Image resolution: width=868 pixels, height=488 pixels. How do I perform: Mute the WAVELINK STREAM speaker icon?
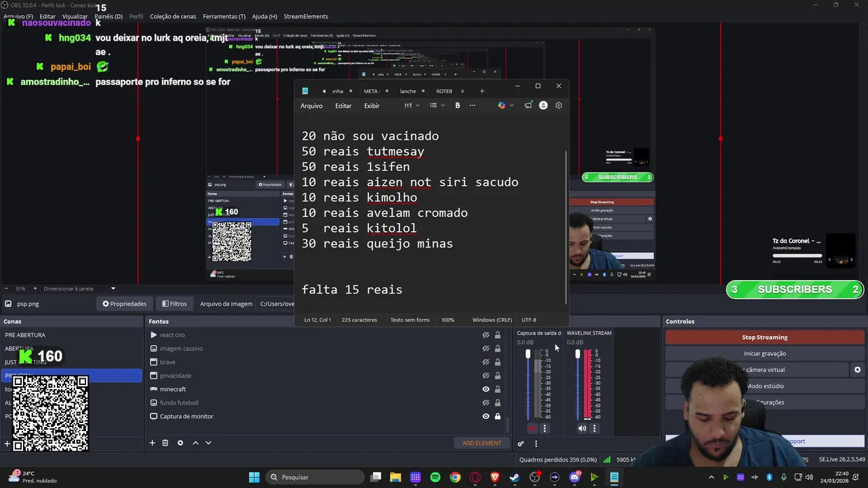click(582, 428)
